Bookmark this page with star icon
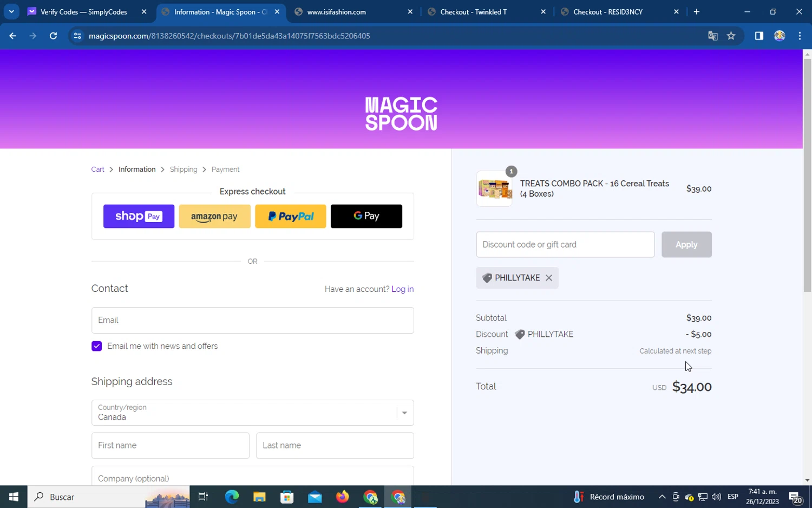The height and width of the screenshot is (508, 812). click(x=731, y=36)
